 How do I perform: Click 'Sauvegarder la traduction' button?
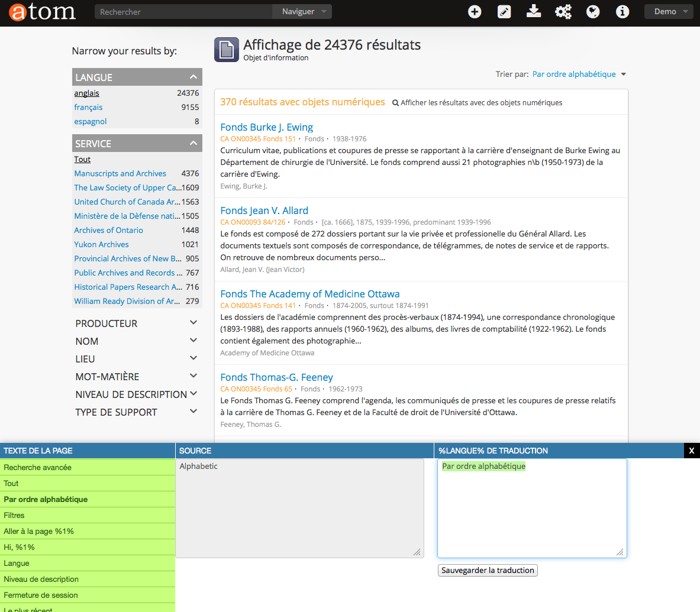[488, 571]
